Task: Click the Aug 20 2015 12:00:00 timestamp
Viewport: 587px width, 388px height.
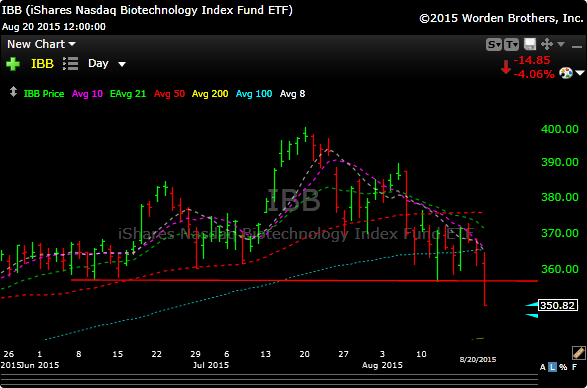Action: 54,27
